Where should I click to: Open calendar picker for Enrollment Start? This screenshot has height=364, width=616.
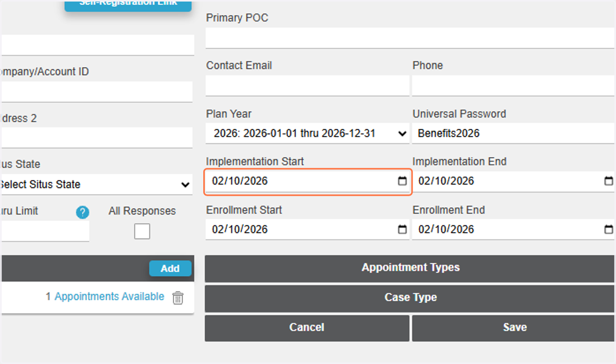point(402,229)
